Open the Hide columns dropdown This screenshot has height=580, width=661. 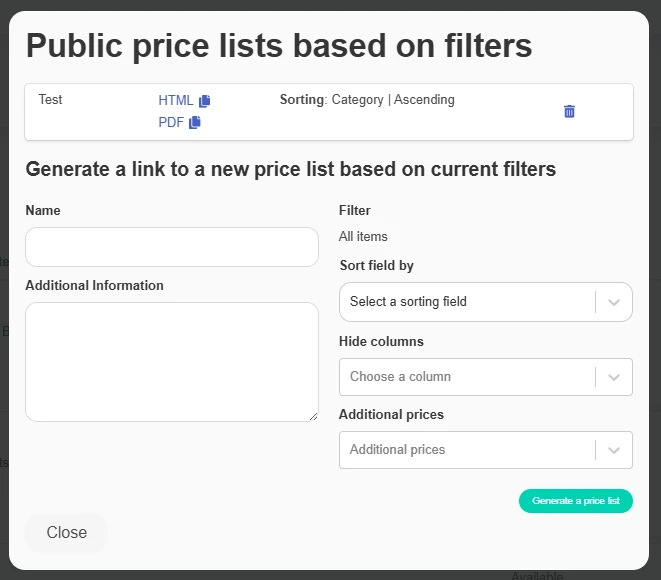pos(486,377)
